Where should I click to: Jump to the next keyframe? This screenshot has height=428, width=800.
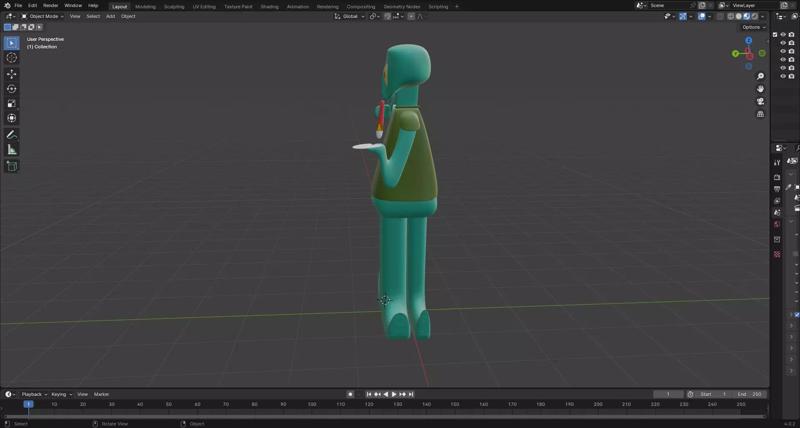pos(403,394)
